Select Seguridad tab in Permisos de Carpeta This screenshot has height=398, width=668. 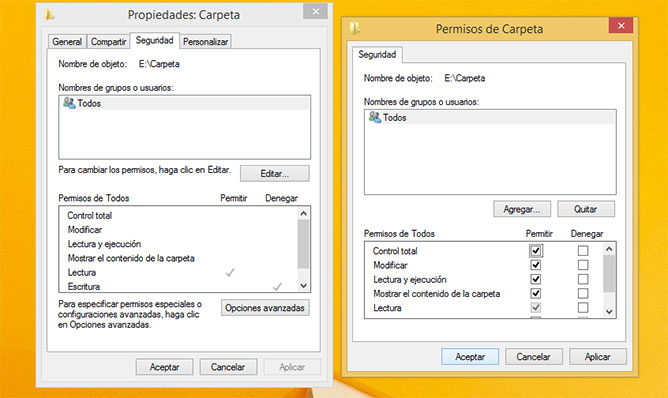[377, 55]
